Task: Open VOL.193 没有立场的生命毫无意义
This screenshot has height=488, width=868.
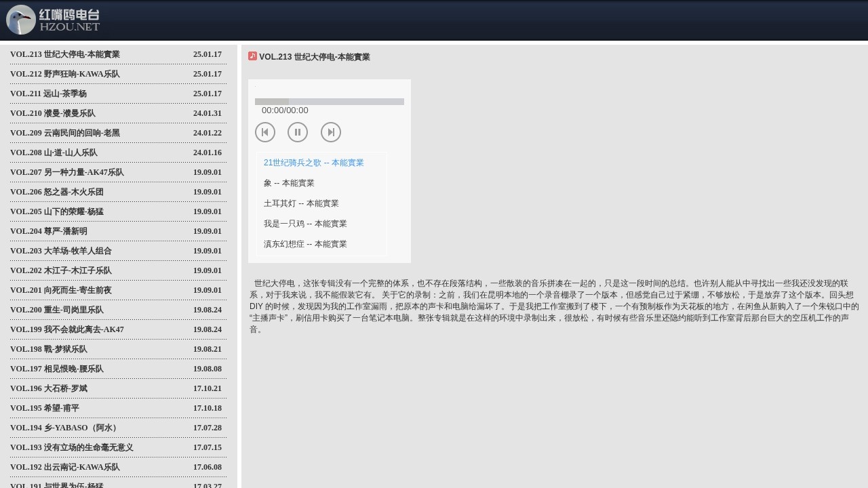Action: click(72, 447)
